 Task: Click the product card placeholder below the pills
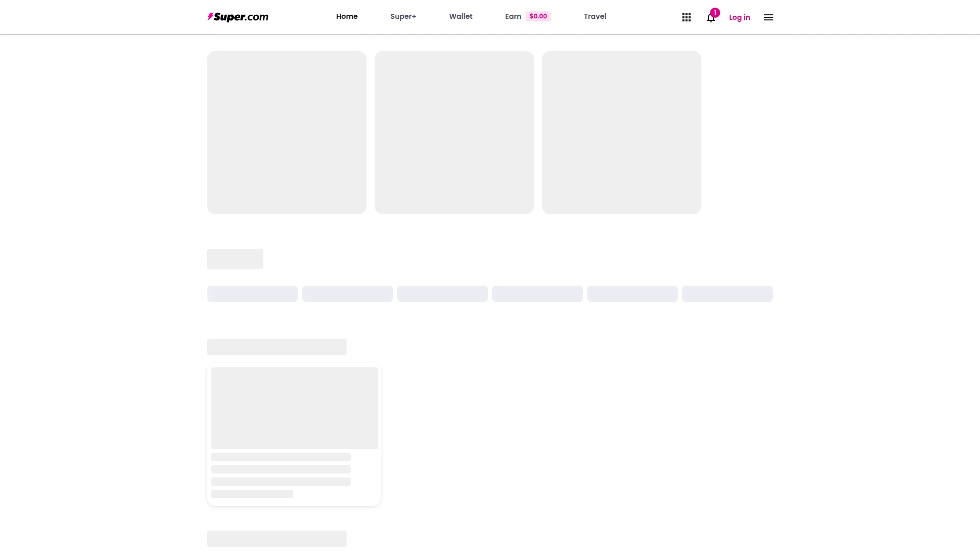[x=293, y=434]
